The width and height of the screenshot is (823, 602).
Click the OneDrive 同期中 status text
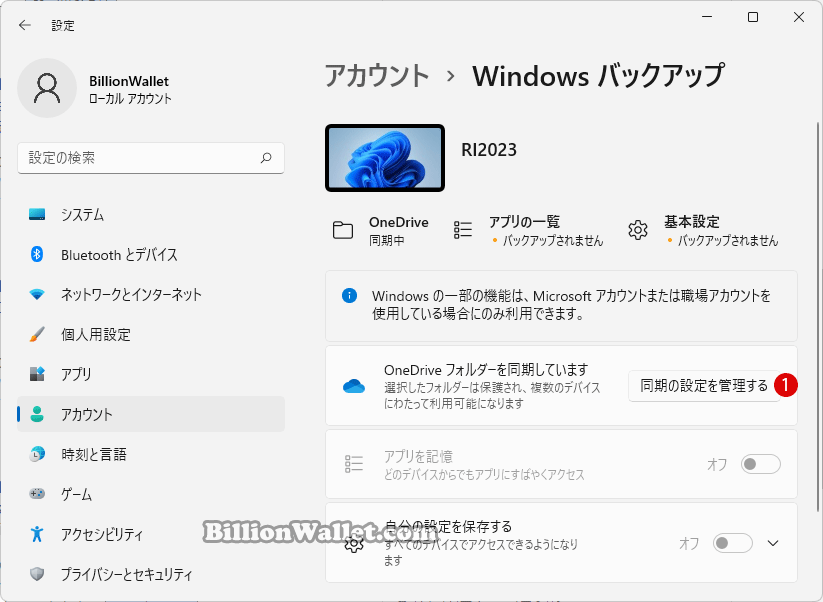tap(386, 240)
